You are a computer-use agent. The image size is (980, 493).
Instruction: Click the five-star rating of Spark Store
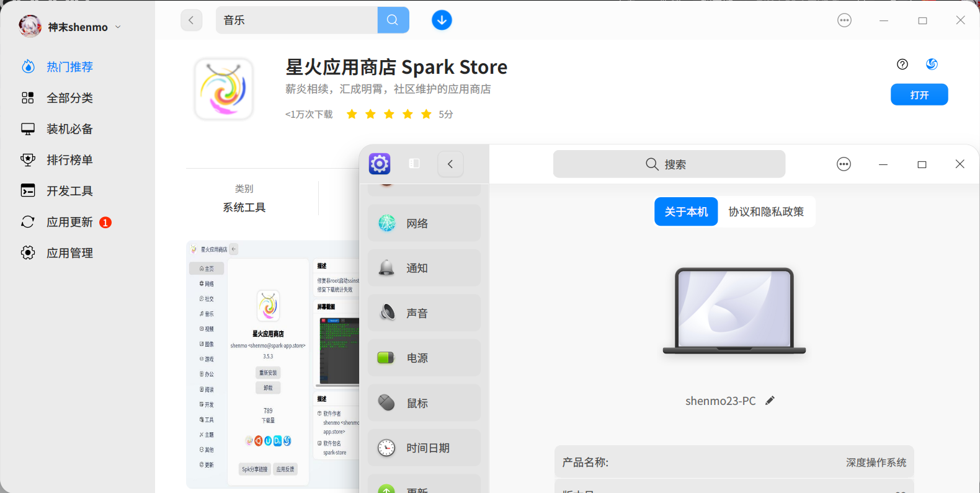389,114
